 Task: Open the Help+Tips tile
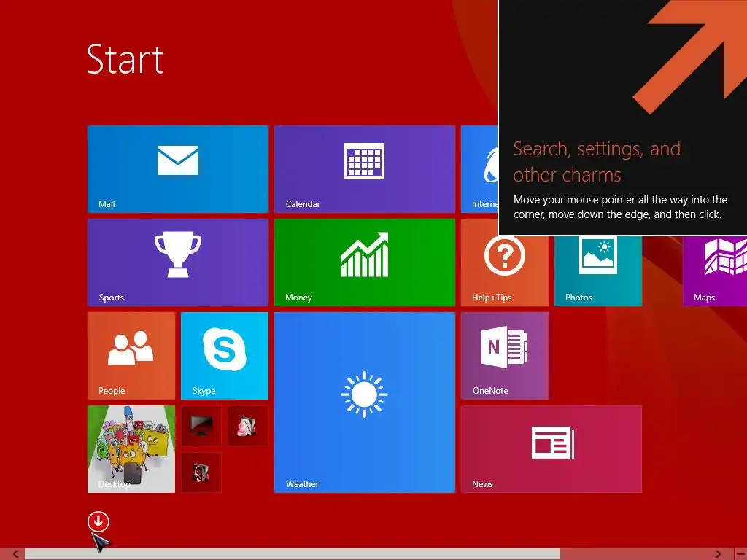[505, 271]
